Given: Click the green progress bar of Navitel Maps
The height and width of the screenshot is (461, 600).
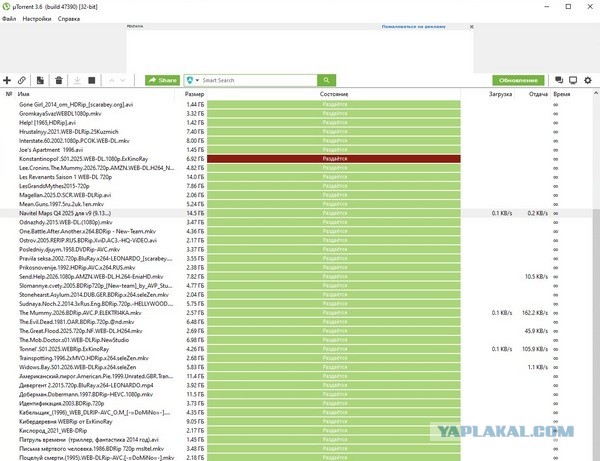Looking at the screenshot, I should point(334,213).
